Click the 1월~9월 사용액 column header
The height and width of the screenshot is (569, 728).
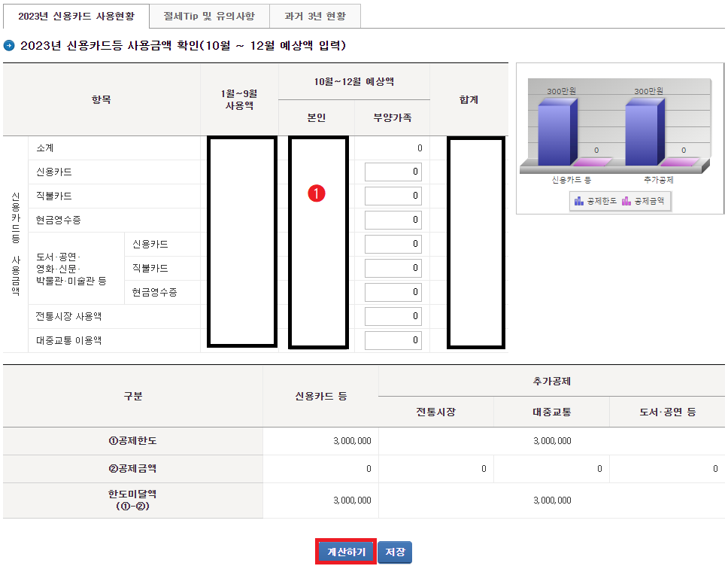[x=239, y=99]
